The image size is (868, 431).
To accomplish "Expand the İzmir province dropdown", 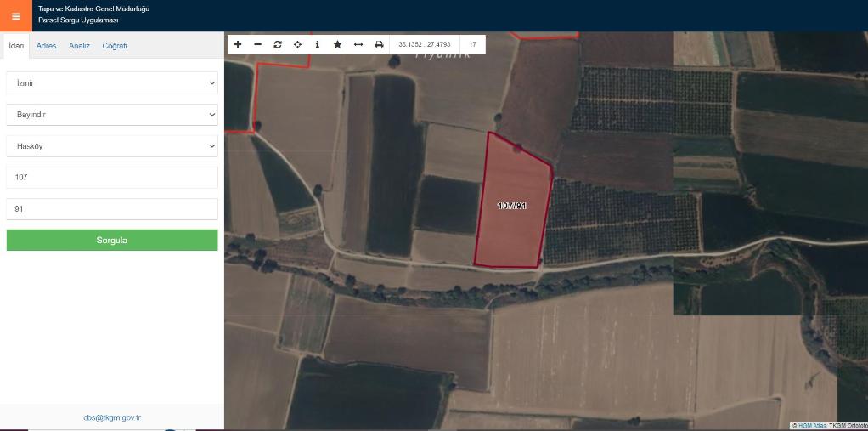I will 111,83.
